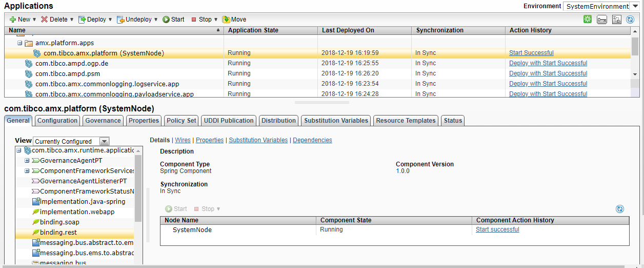Click the GovernanceAgentListenerPT arrow icon
This screenshot has width=644, height=268.
(x=36, y=181)
